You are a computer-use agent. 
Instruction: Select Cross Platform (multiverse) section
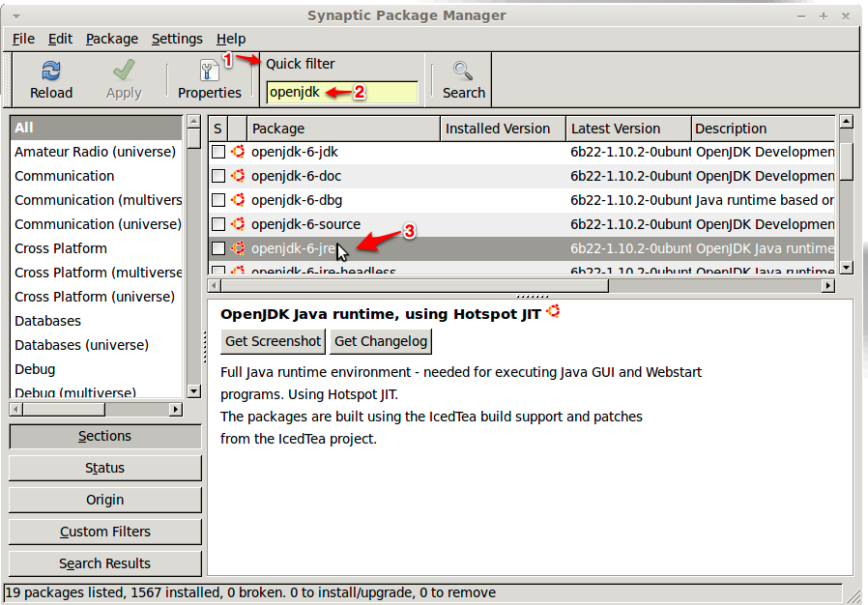pyautogui.click(x=96, y=273)
